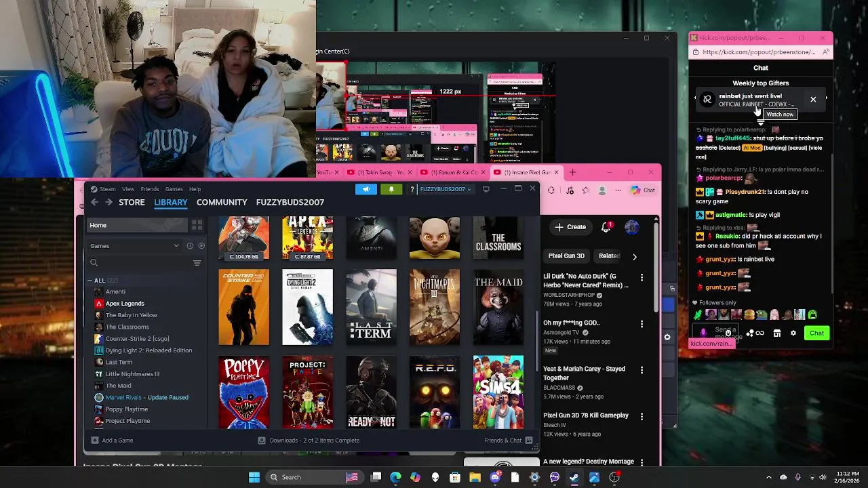
Task: Open FUZZYBUDS2007 profile tab in Steam
Action: pos(290,202)
